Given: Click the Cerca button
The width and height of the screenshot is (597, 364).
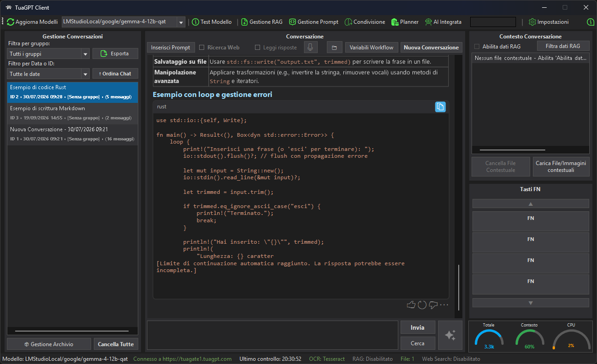Looking at the screenshot, I should 418,343.
